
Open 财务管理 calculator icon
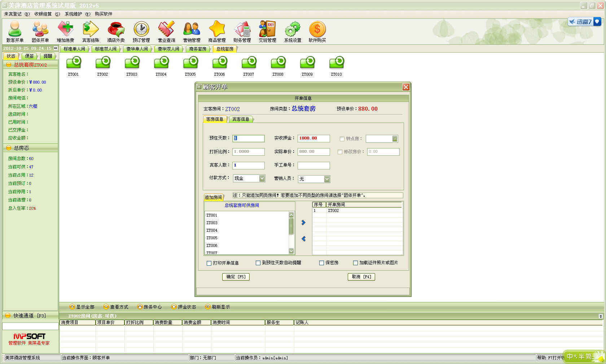point(242,32)
